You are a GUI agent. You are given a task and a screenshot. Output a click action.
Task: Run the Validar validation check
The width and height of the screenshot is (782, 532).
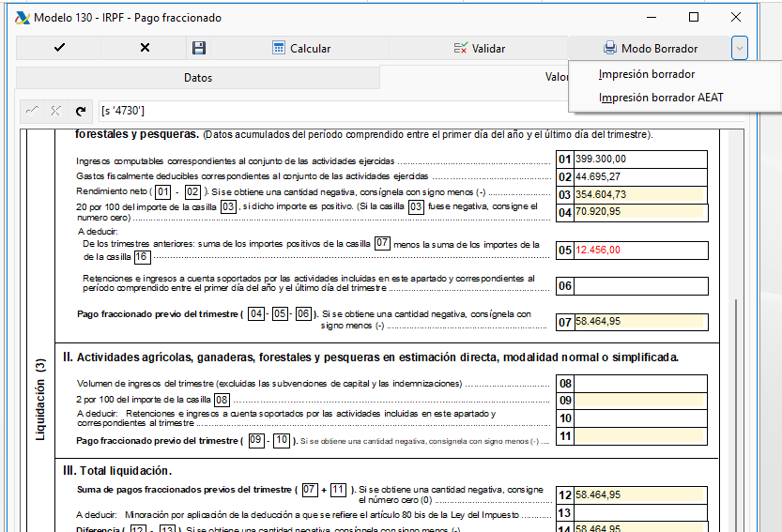click(480, 49)
